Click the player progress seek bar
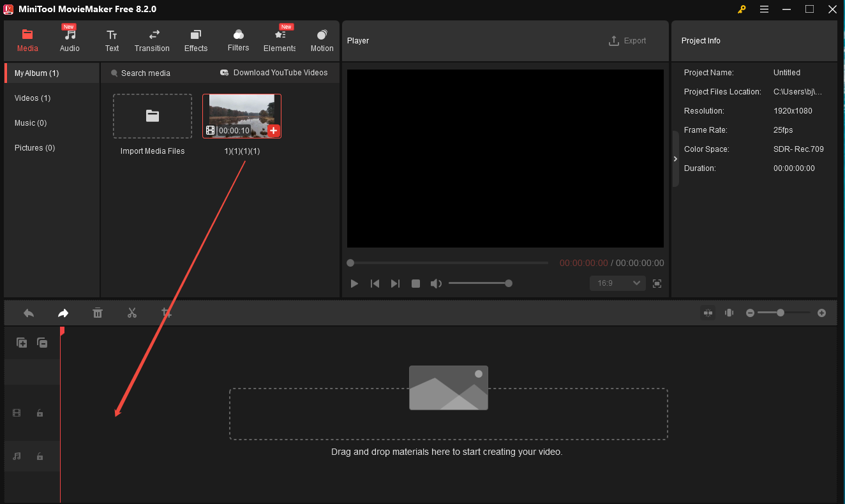The height and width of the screenshot is (504, 845). coord(447,263)
